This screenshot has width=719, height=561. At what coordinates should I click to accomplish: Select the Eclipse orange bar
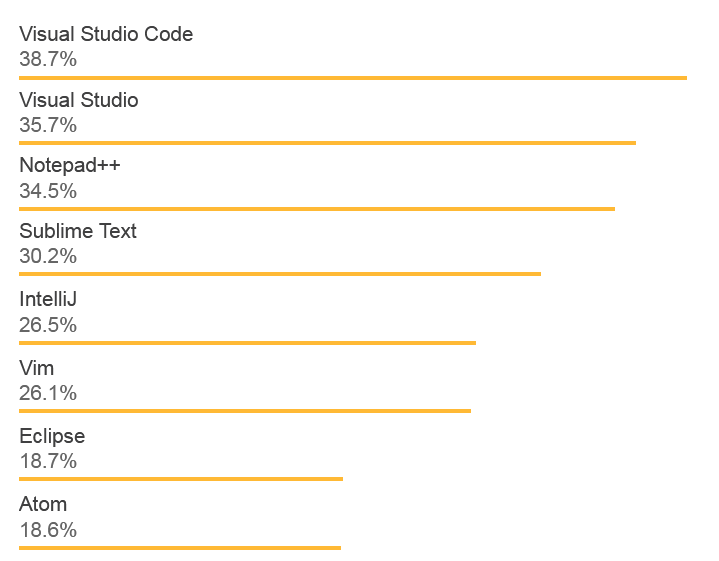(180, 478)
